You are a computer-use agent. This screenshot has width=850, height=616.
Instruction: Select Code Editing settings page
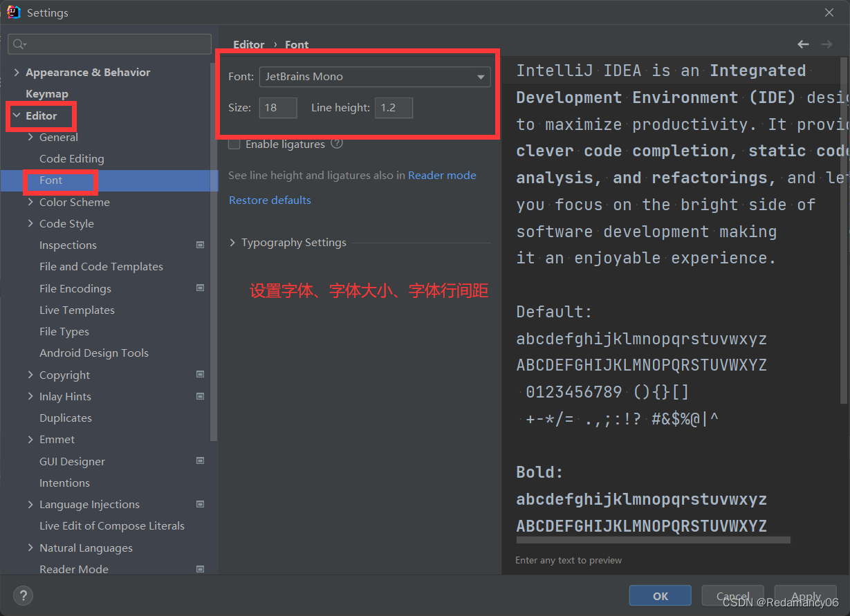(72, 158)
